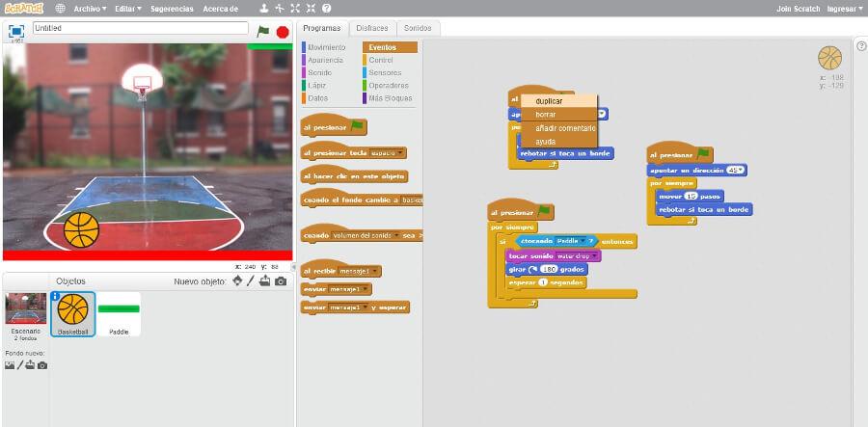
Task: Select the delete scissors tool
Action: 280,9
